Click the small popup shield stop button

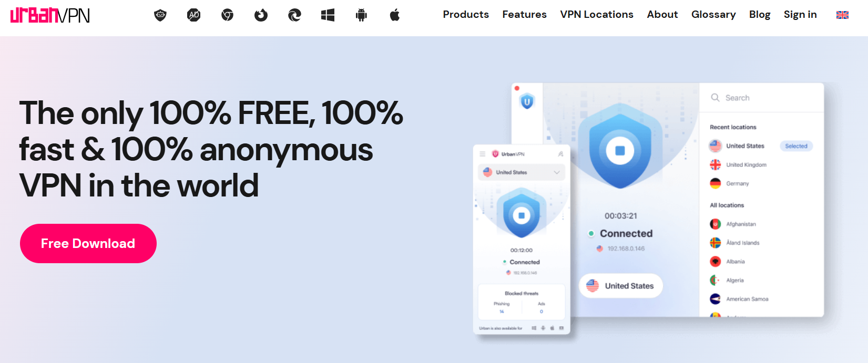pyautogui.click(x=522, y=215)
